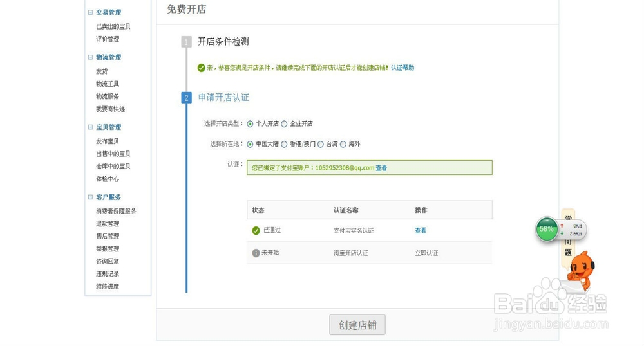Collapse the 物流管理 sidebar section

[90, 57]
